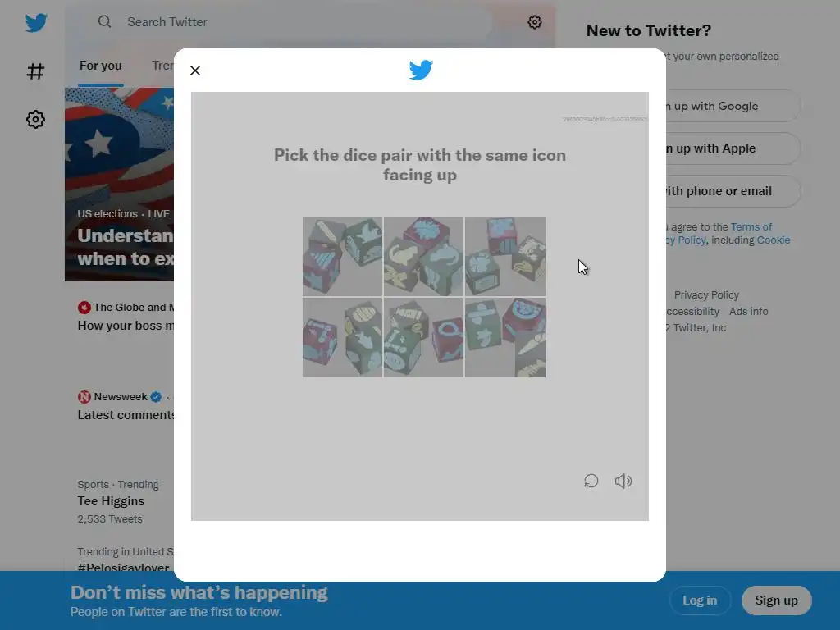840x630 pixels.
Task: Switch to audio challenge via speaker icon
Action: (623, 481)
